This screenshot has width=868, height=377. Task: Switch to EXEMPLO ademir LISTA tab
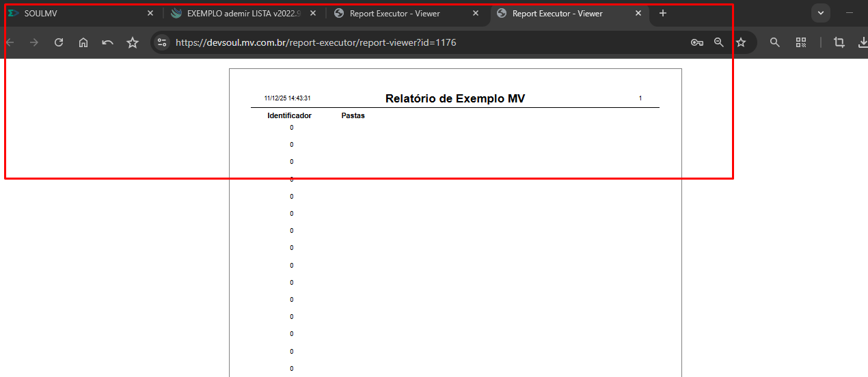tap(239, 13)
